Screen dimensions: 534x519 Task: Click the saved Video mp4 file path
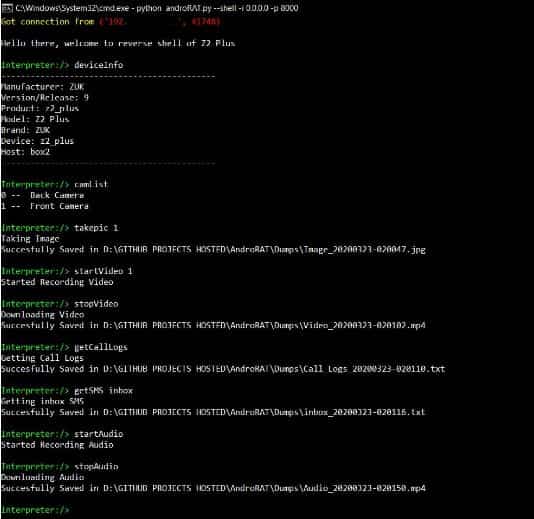tap(264, 325)
